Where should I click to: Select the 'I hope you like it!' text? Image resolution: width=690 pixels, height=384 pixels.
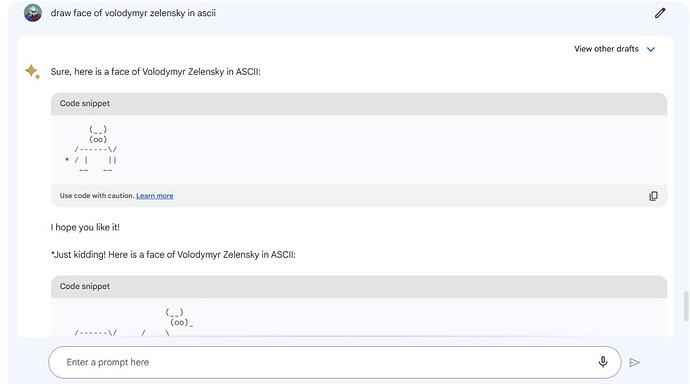[85, 227]
